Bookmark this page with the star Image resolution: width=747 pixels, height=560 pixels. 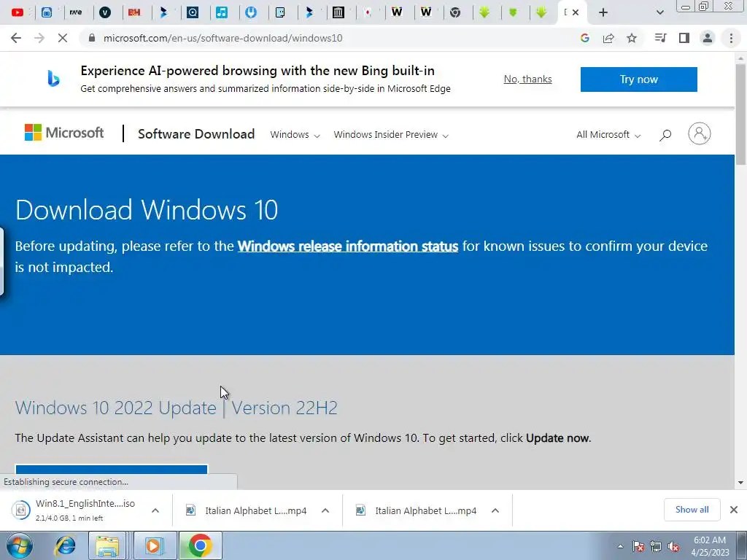[632, 38]
